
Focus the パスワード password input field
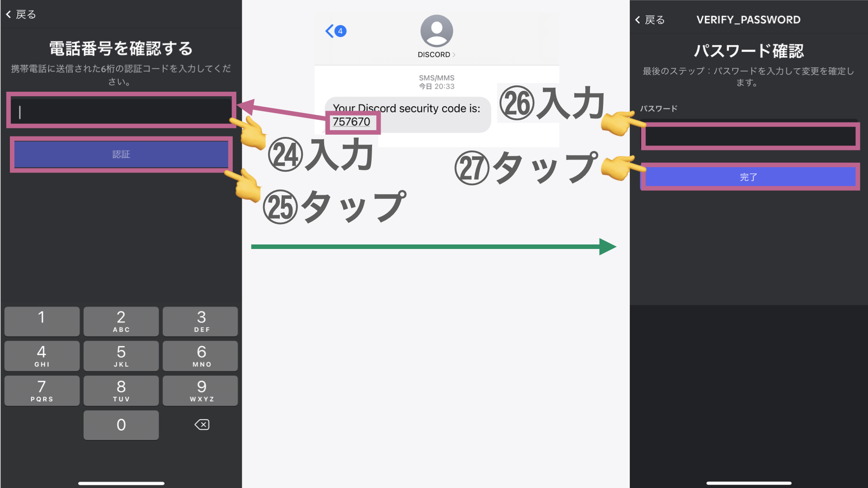pos(750,136)
